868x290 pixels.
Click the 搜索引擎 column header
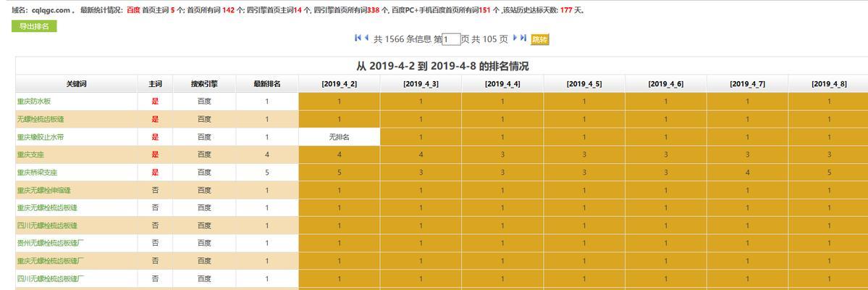[204, 83]
